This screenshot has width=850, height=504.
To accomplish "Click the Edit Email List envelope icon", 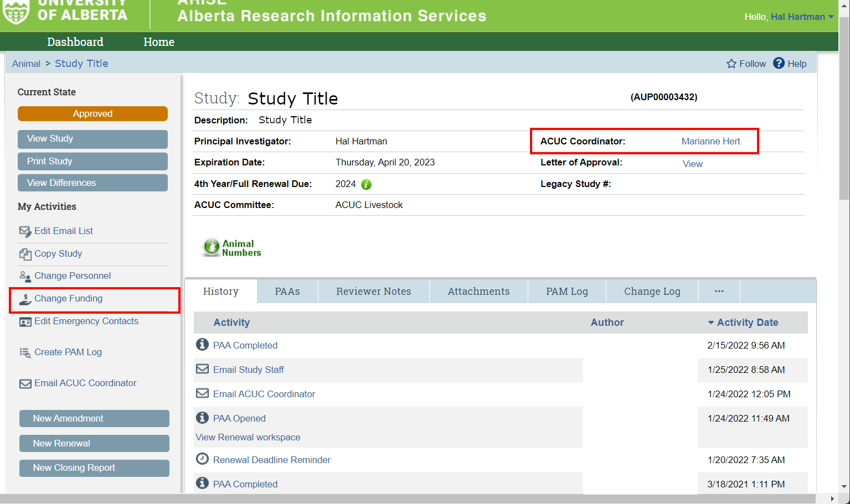I will [x=25, y=231].
